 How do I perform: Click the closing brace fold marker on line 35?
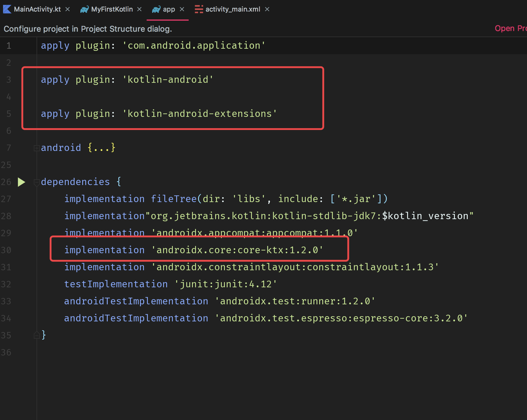[x=37, y=335]
